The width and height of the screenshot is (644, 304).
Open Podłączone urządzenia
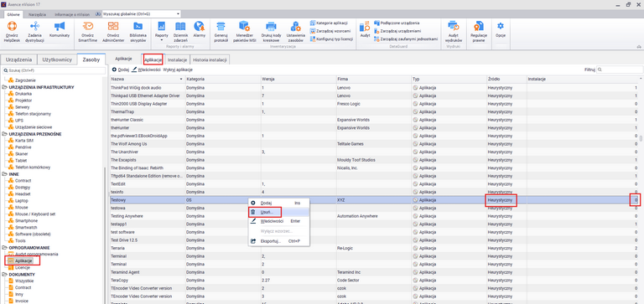point(397,23)
